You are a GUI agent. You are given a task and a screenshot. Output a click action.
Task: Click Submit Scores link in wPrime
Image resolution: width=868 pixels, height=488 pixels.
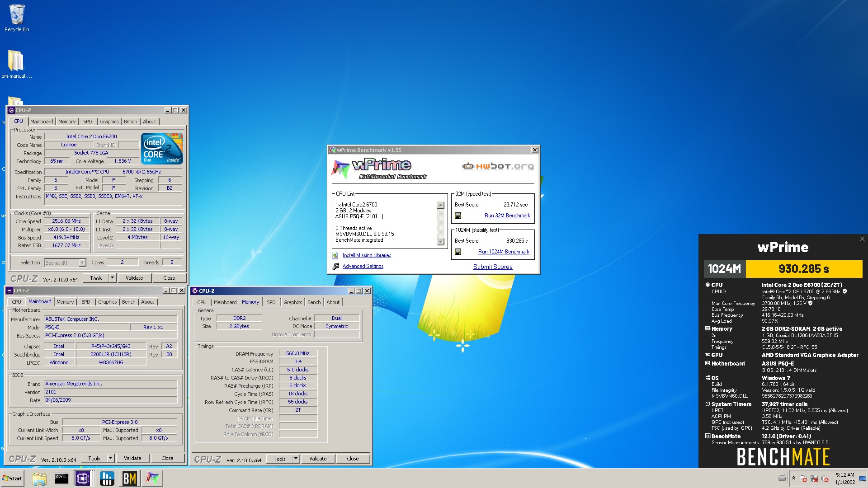coord(493,267)
